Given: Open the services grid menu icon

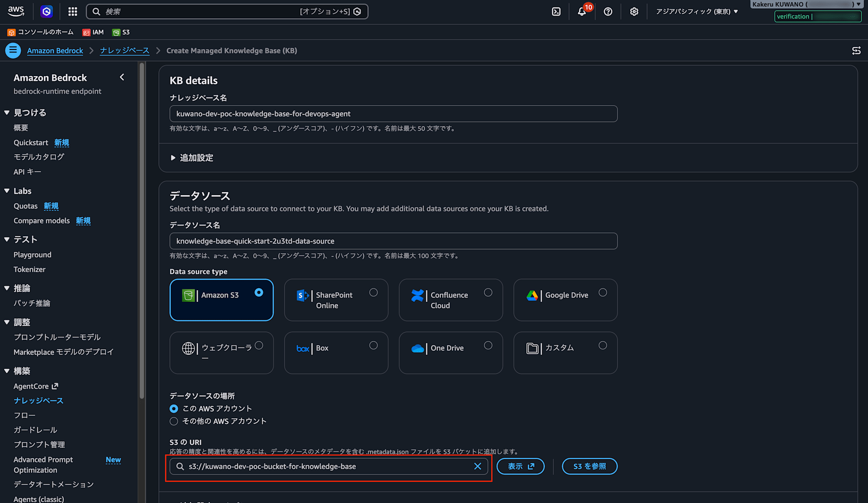Looking at the screenshot, I should coord(72,12).
